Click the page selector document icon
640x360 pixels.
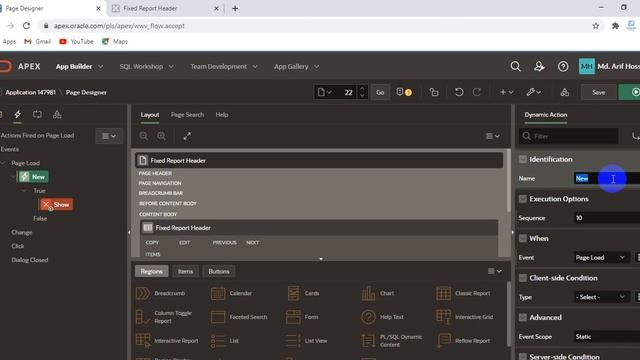(324, 92)
